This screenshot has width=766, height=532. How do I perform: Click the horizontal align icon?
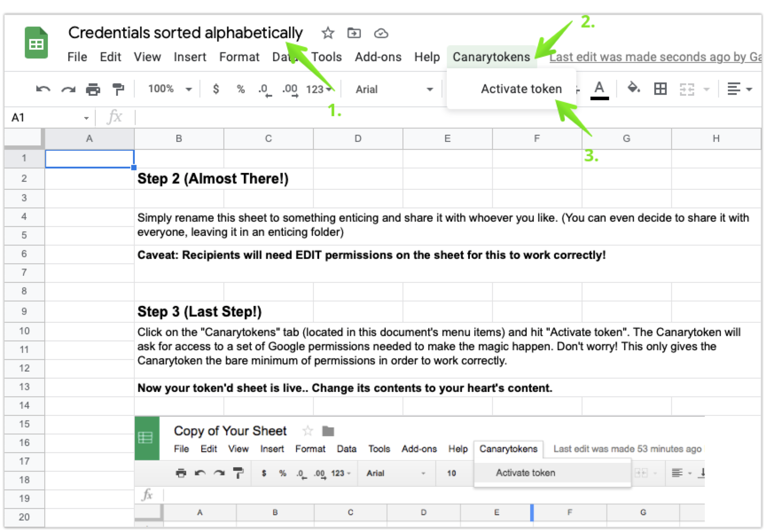pyautogui.click(x=734, y=89)
